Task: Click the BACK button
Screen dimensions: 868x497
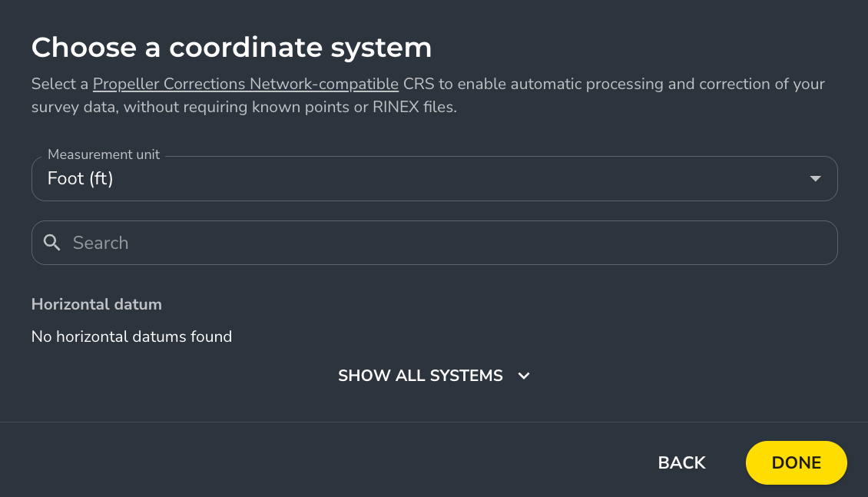Action: [x=681, y=462]
